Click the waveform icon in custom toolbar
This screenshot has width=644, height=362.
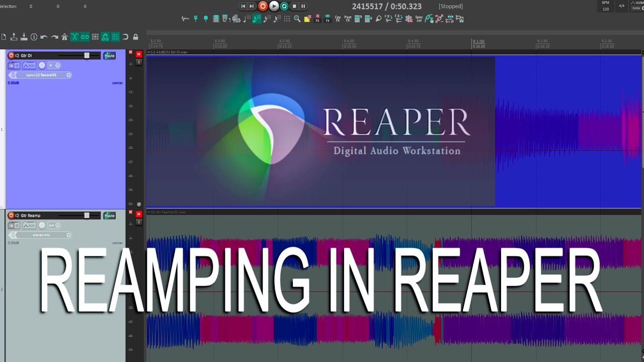[x=185, y=19]
